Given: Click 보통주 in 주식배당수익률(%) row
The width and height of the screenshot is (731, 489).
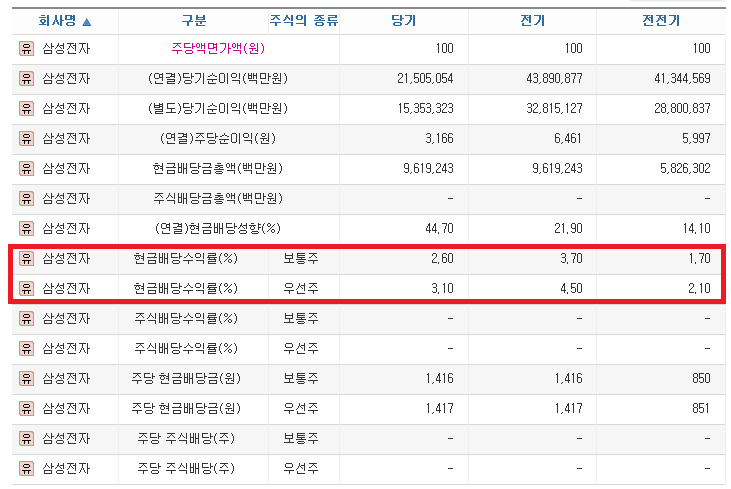Looking at the screenshot, I should pos(301,318).
